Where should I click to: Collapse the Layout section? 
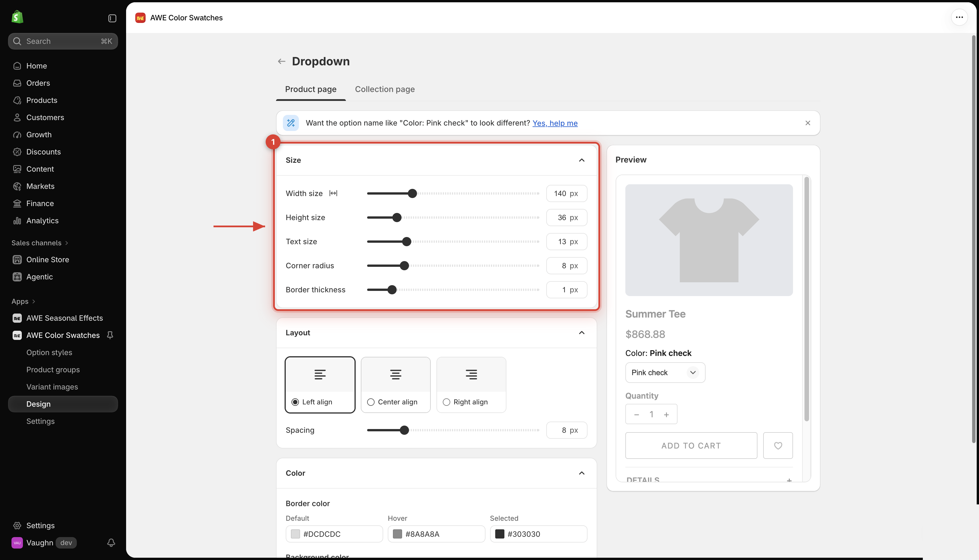[581, 333]
